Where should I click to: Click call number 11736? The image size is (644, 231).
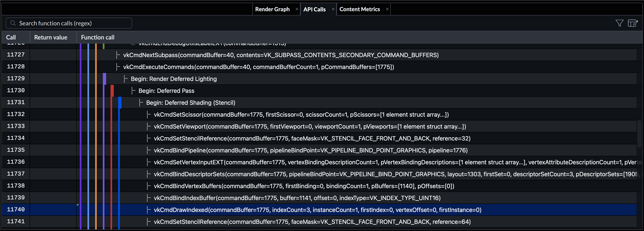[x=15, y=162]
